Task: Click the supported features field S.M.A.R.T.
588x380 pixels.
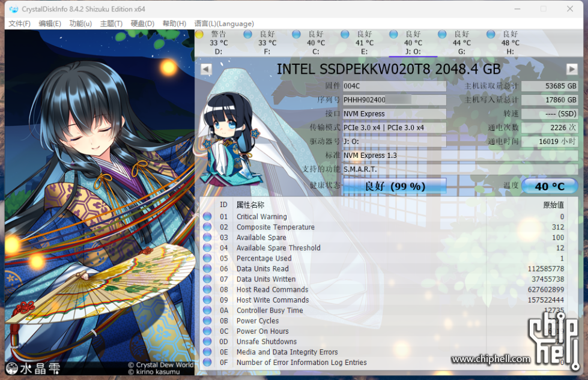Action: pos(460,169)
